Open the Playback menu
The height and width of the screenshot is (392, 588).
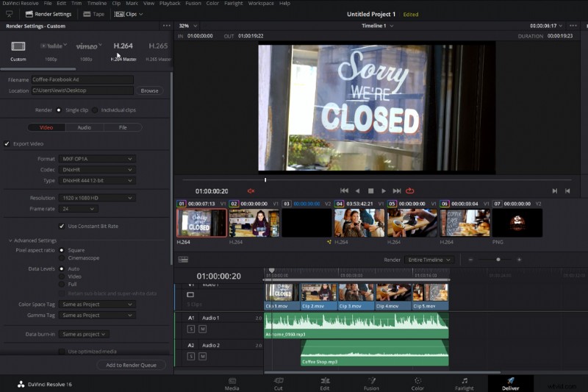click(170, 4)
